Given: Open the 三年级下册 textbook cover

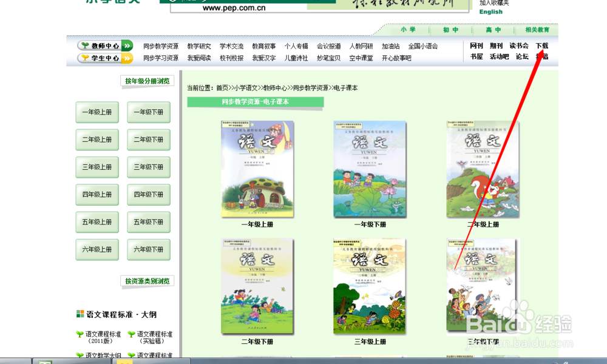Looking at the screenshot, I should point(481,286).
